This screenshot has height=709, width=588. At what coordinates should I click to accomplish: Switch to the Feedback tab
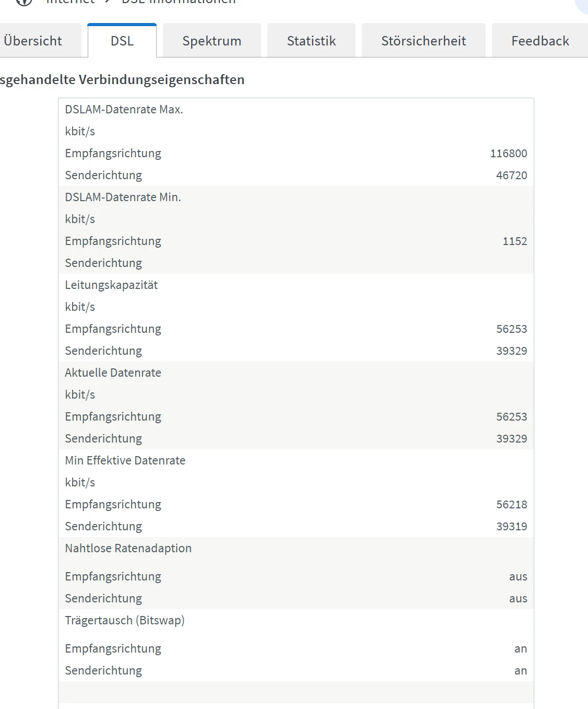540,41
